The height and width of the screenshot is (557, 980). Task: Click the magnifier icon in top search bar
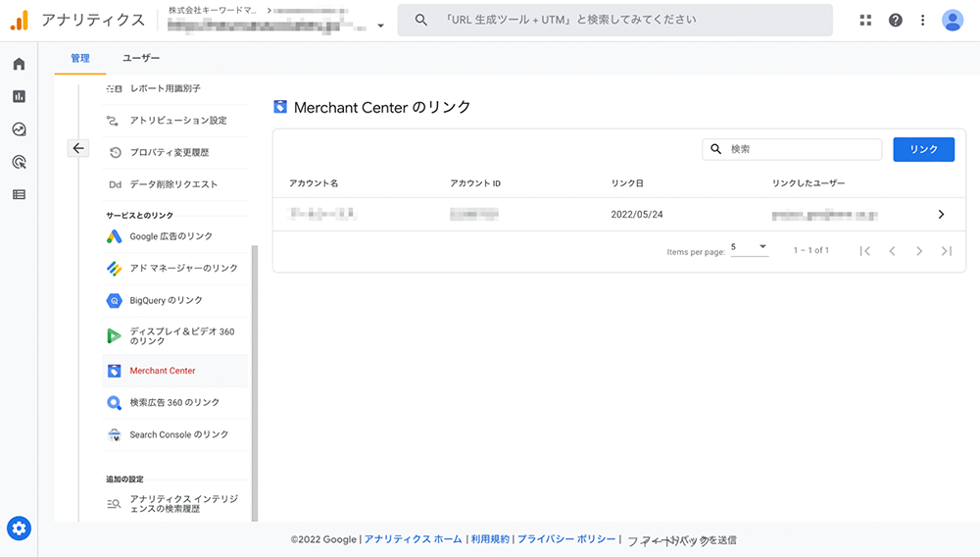point(421,20)
